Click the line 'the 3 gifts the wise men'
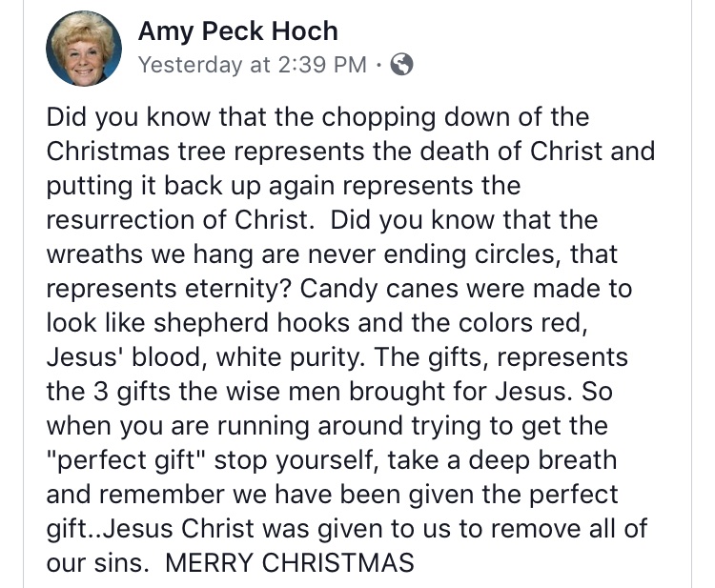This screenshot has height=588, width=715. coord(329,392)
